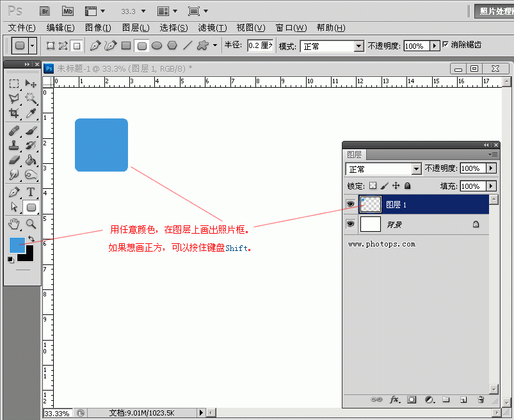This screenshot has width=514, height=420.
Task: Open the Layers panel flyout menu
Action: tap(493, 154)
